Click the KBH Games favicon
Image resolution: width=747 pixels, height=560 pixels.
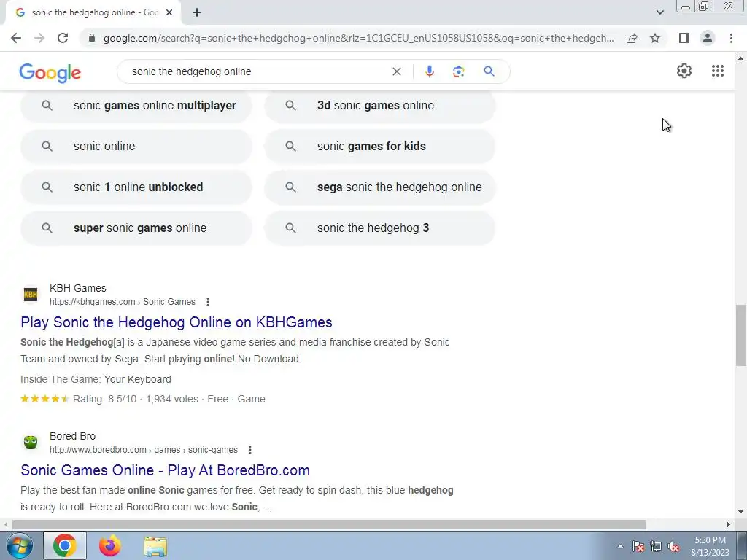click(31, 295)
